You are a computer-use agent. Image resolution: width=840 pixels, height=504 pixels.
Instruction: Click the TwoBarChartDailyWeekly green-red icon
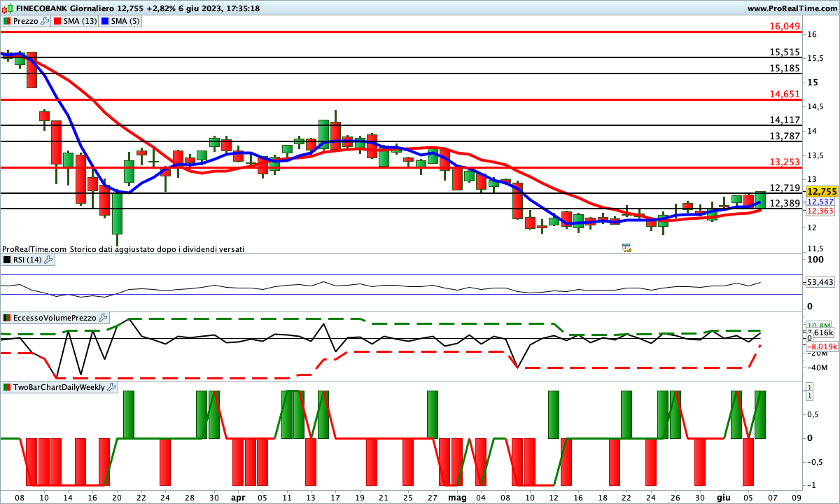pyautogui.click(x=7, y=386)
